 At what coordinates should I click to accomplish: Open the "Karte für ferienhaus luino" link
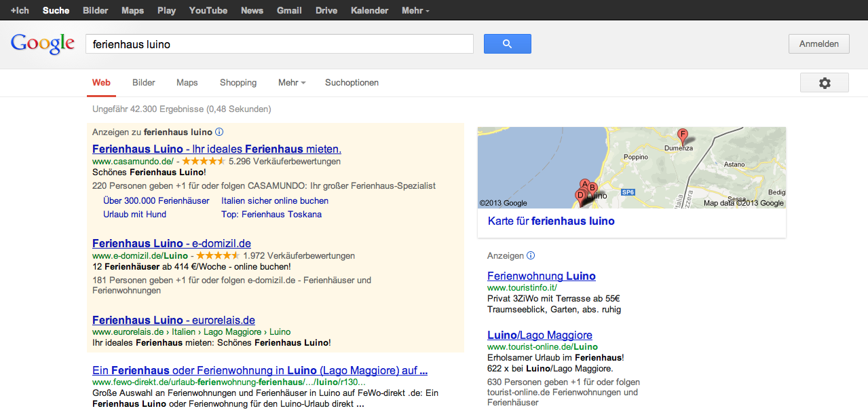pos(550,221)
